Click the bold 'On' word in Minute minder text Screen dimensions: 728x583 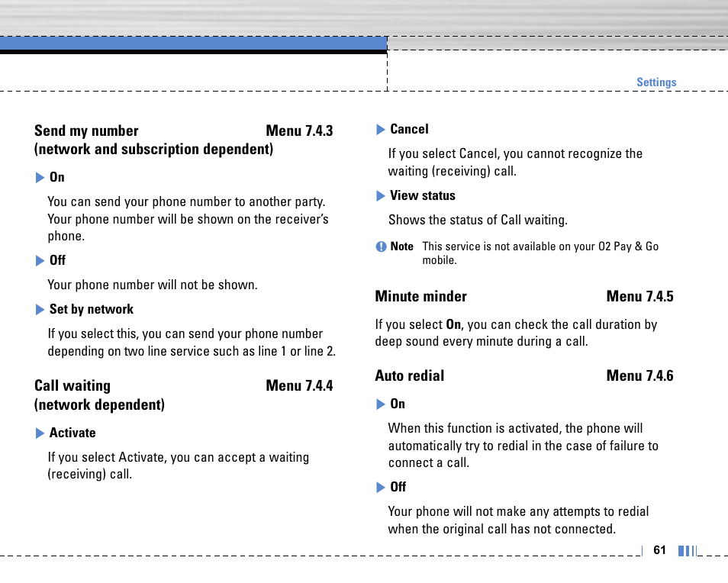point(453,324)
